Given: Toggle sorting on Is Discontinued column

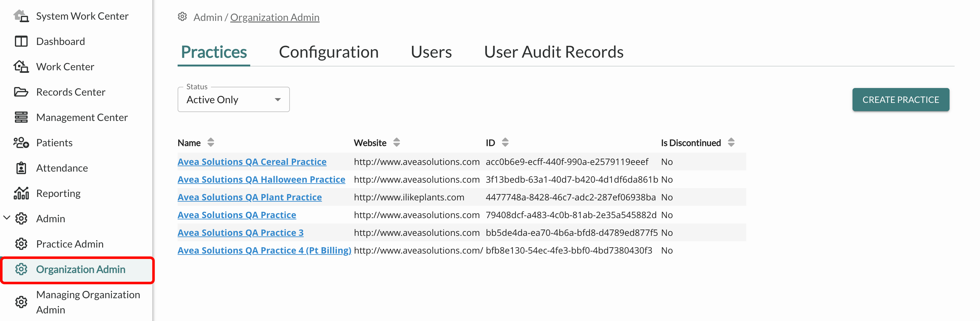Looking at the screenshot, I should pyautogui.click(x=730, y=142).
